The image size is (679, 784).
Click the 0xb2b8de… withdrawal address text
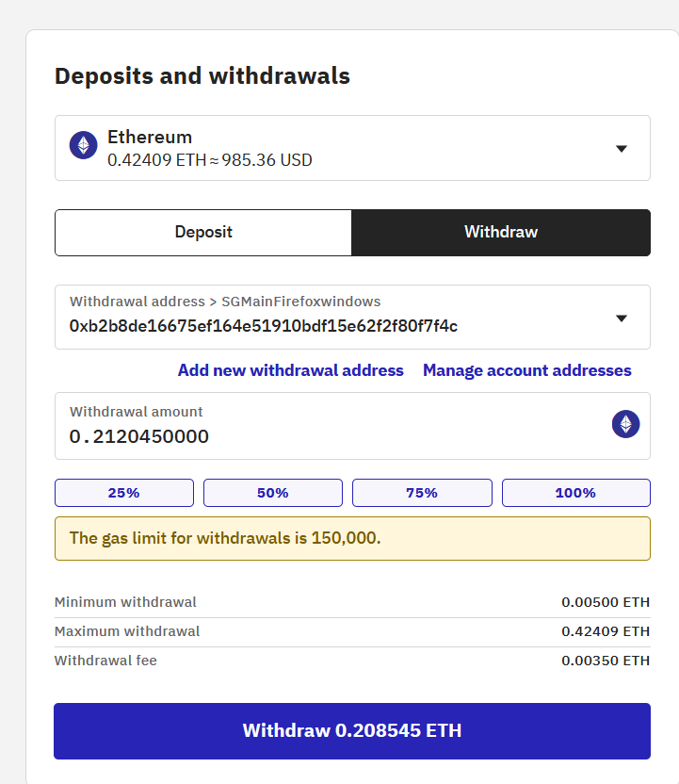(264, 326)
